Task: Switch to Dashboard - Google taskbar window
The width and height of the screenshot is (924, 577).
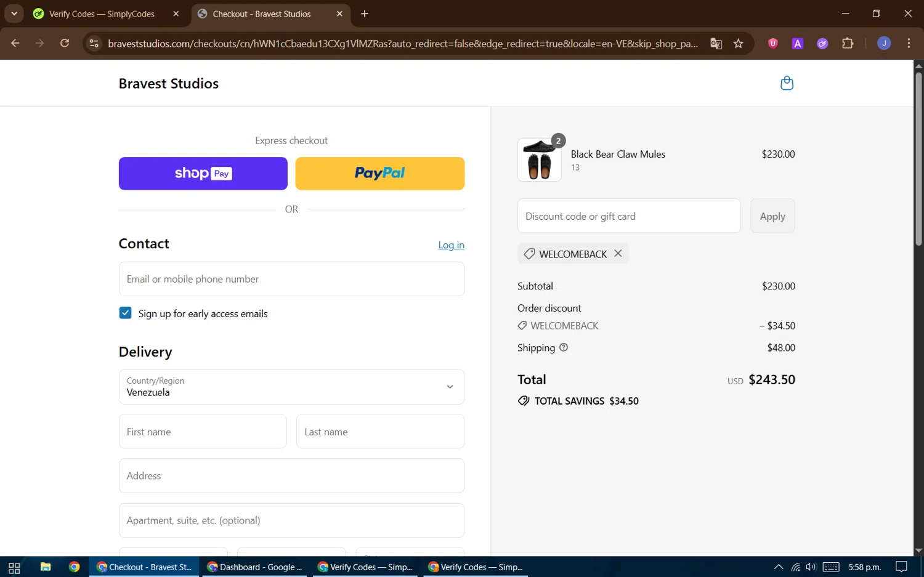Action: click(x=255, y=567)
